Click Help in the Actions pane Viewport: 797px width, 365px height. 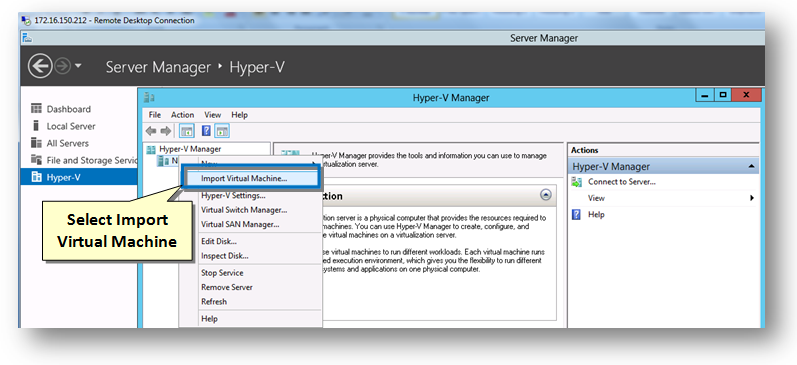click(596, 215)
